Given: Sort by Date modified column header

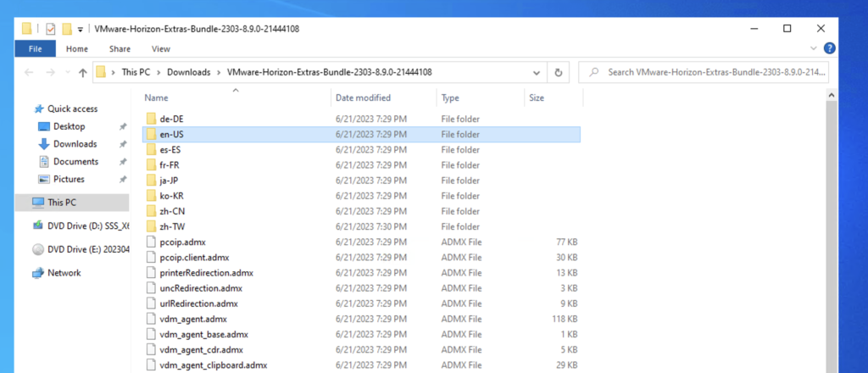Looking at the screenshot, I should [x=363, y=98].
